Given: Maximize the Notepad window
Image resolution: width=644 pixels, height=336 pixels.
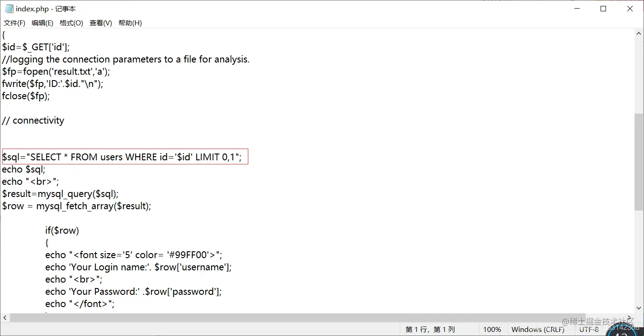Looking at the screenshot, I should [603, 9].
